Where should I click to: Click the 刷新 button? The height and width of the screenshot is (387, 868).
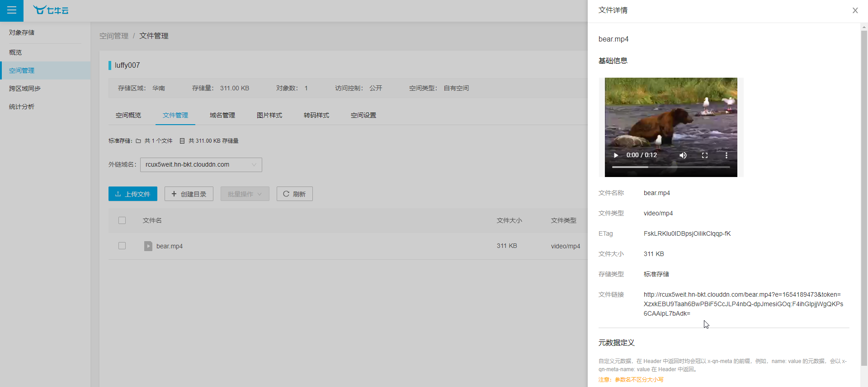(x=294, y=194)
